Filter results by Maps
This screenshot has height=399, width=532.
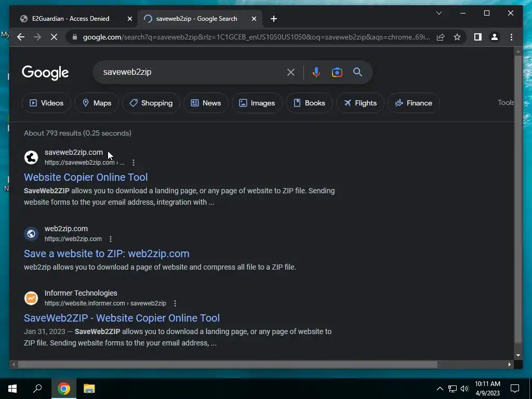[x=97, y=103]
